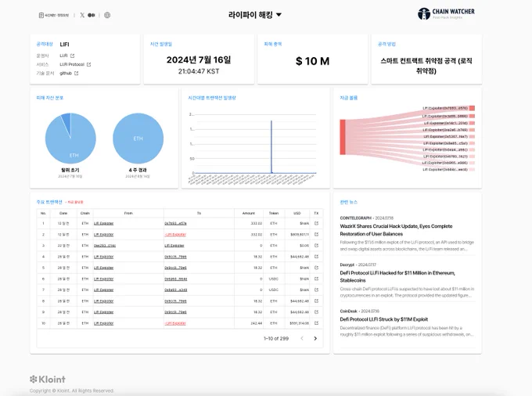Click red Lifi Exploiter To link in row 2
The height and width of the screenshot is (396, 532).
[x=175, y=235]
